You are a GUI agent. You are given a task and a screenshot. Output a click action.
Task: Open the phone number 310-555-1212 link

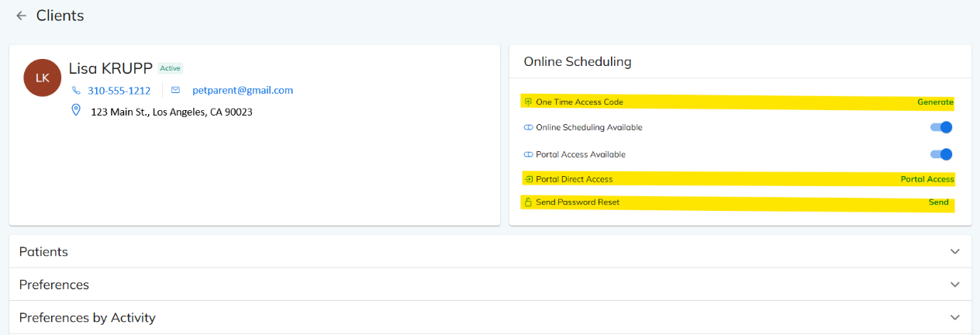click(x=119, y=91)
